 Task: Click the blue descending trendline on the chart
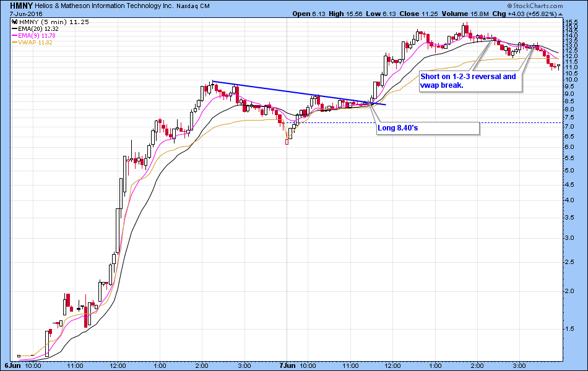(x=299, y=93)
